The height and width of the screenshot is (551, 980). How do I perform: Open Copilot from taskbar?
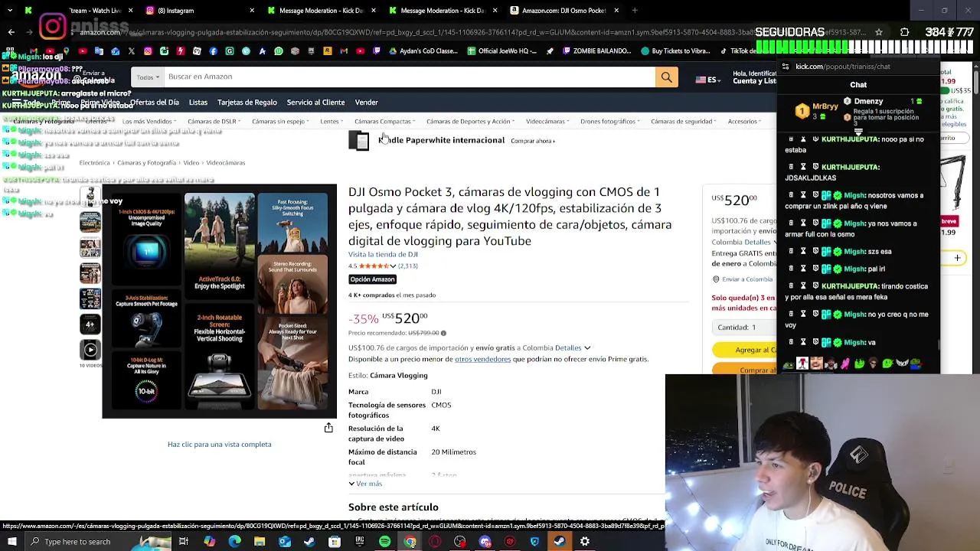point(209,542)
